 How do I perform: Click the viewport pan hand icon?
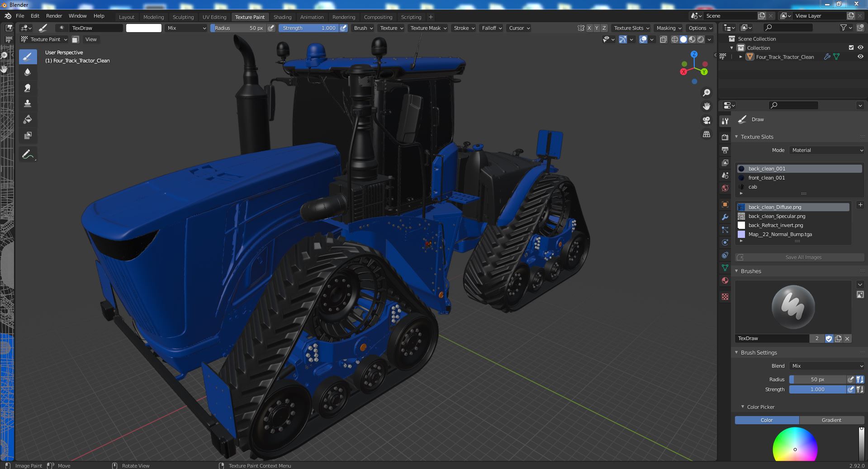tap(706, 106)
